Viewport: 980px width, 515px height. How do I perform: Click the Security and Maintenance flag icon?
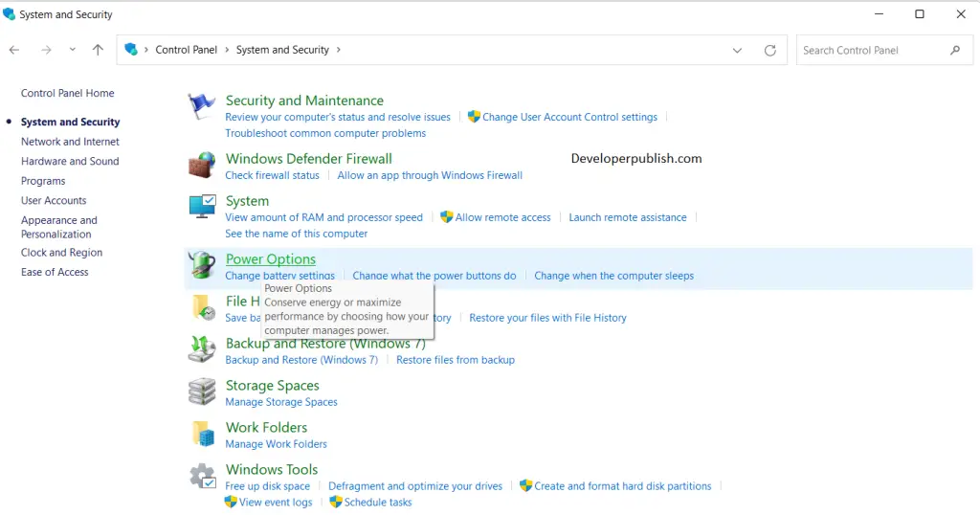201,106
